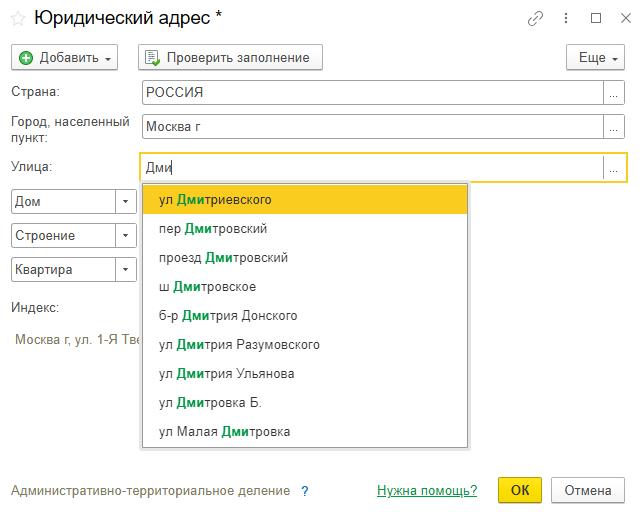Expand the Квартира type dropdown
643x515 pixels.
[126, 269]
